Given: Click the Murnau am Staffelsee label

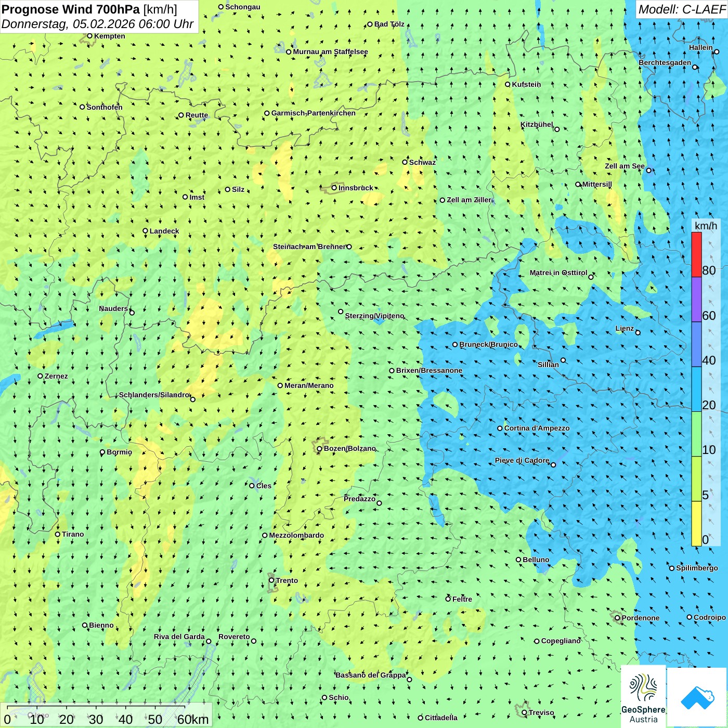Looking at the screenshot, I should [330, 51].
